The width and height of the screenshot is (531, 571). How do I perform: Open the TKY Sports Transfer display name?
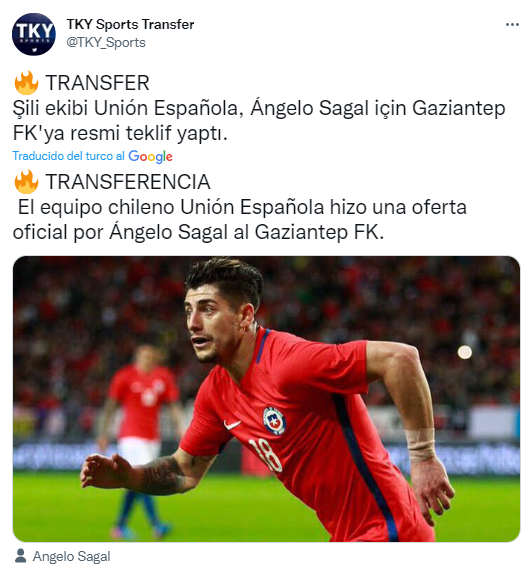click(130, 24)
